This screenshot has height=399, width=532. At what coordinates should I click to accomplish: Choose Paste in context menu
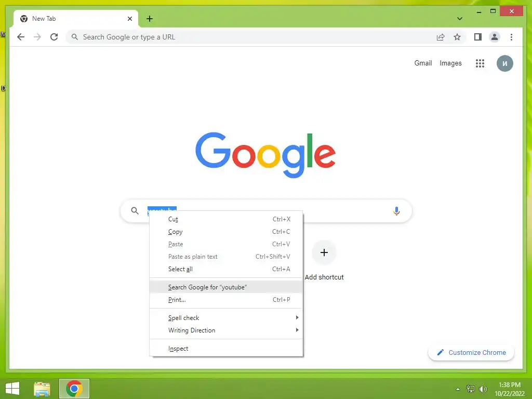click(226, 244)
